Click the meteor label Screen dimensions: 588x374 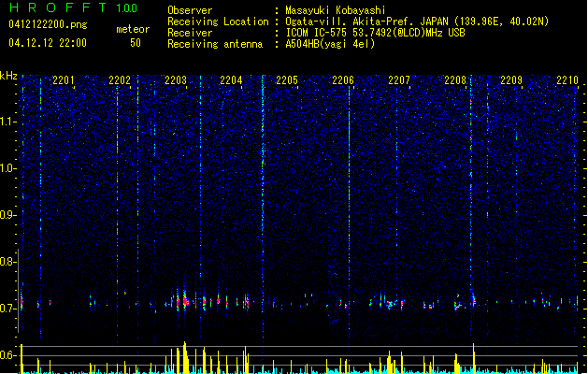(133, 29)
